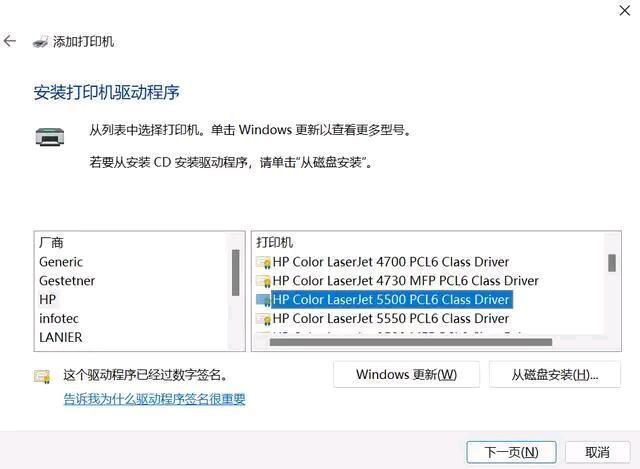Click the printer list horizontal scrollbar
This screenshot has height=469, width=640.
tap(411, 342)
